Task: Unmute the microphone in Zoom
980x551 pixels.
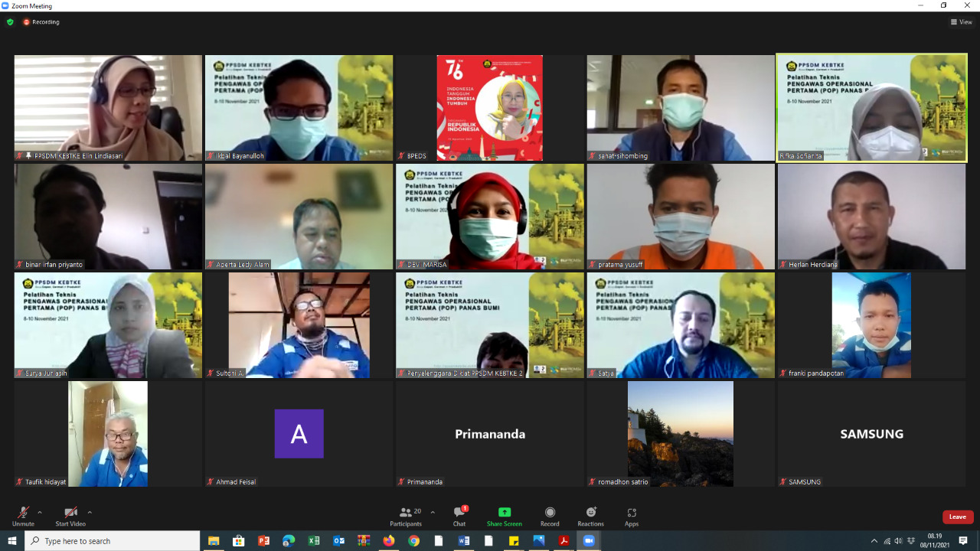Action: click(x=23, y=516)
